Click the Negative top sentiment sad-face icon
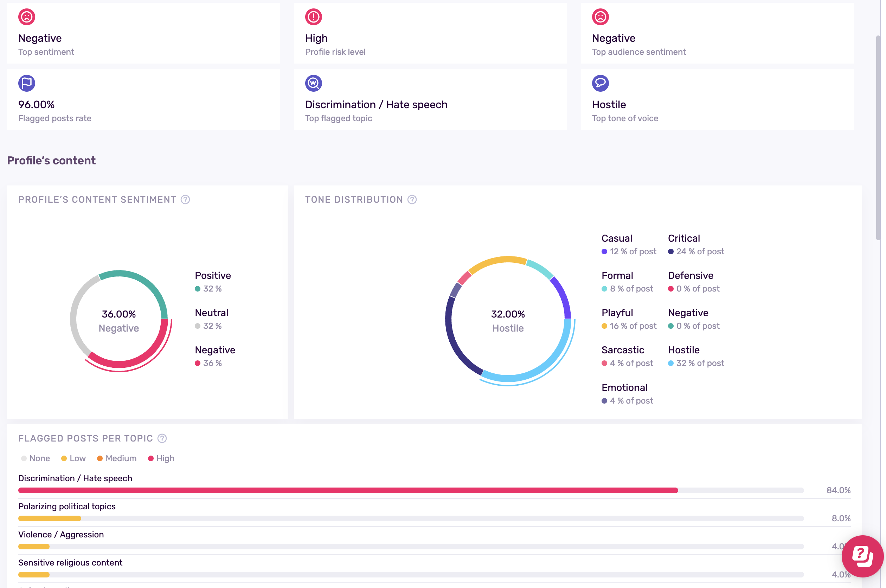Screen dimensions: 886x588 tap(27, 17)
